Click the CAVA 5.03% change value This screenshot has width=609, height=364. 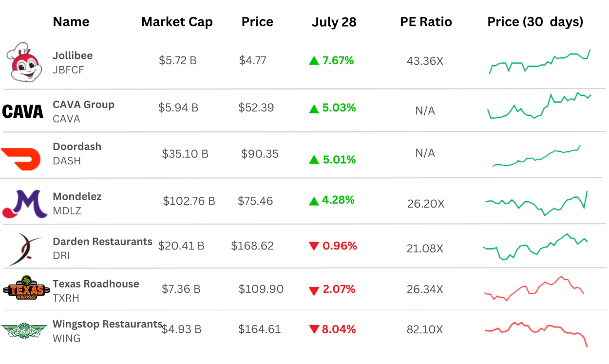(x=339, y=108)
